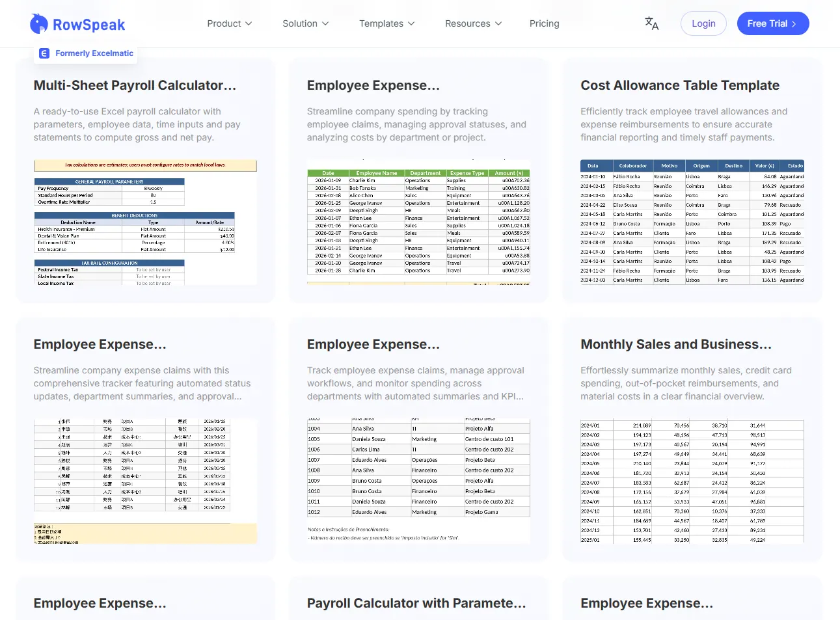This screenshot has width=840, height=620.
Task: Open Payroll Calculator with Parameters title
Action: tap(416, 603)
